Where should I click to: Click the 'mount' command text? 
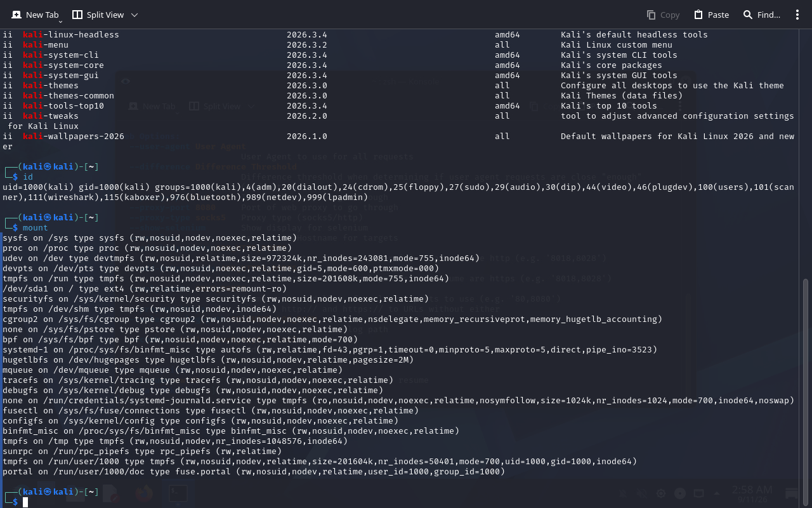click(36, 228)
